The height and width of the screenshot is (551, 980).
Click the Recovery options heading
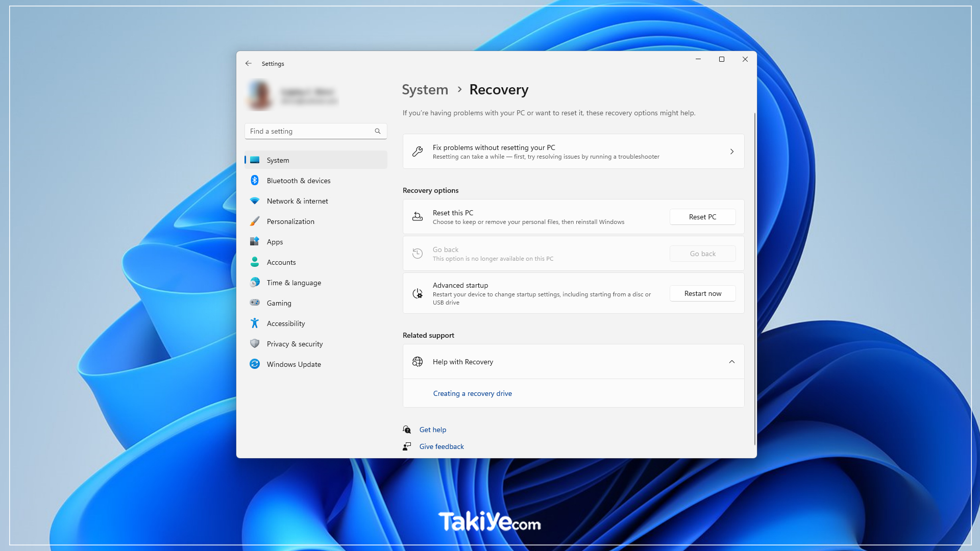431,190
